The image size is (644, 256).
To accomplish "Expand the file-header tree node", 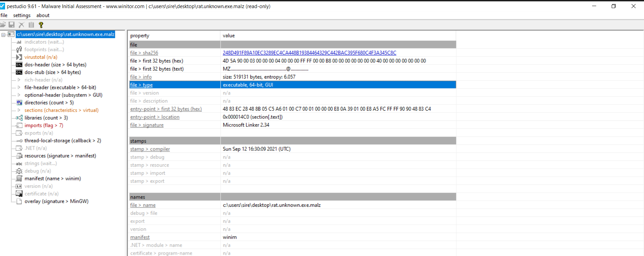I will pyautogui.click(x=19, y=87).
